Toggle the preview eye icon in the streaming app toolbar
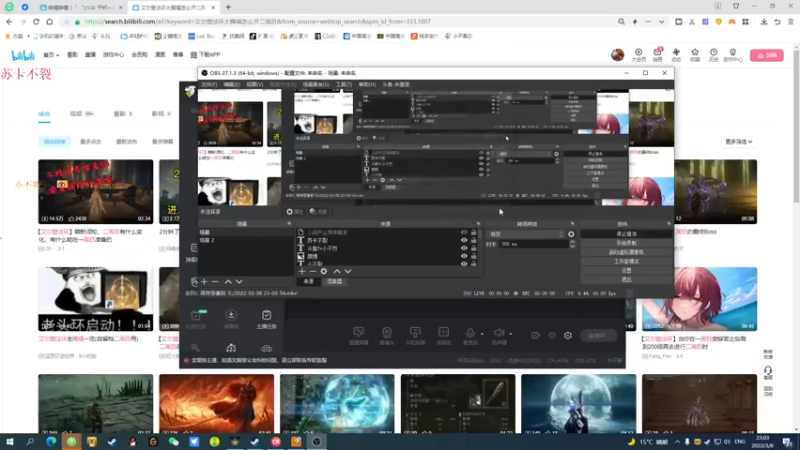Screen dimensions: 800x450 552,335
